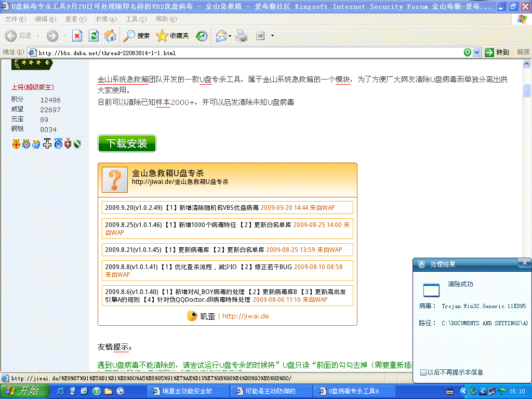
Task: Switch to 可能是主动防御的 taskbar window
Action: [x=270, y=391]
